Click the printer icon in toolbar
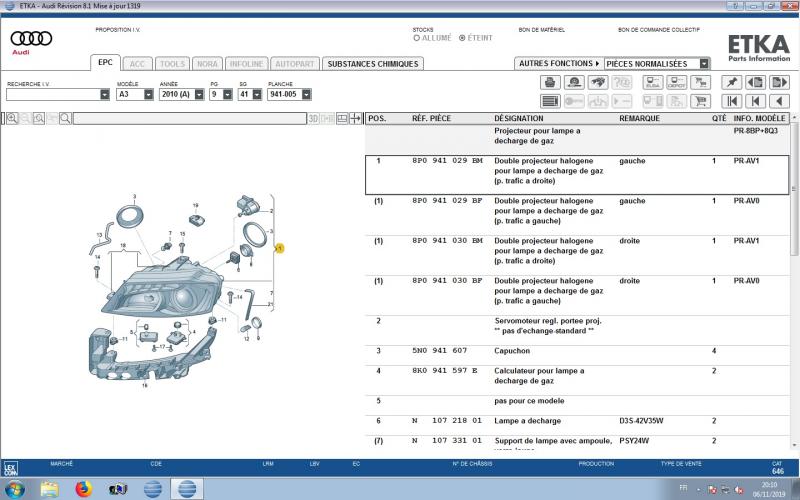This screenshot has height=500, width=800. point(550,82)
